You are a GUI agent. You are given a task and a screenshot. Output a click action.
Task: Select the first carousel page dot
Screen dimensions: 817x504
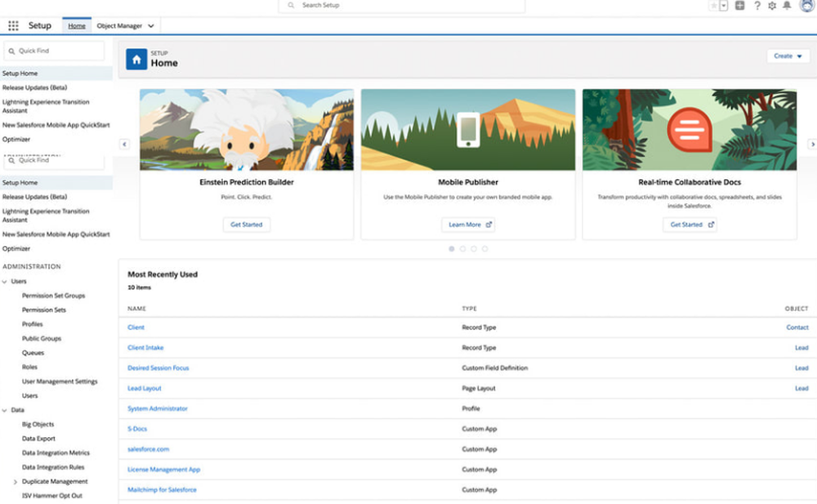pos(452,248)
